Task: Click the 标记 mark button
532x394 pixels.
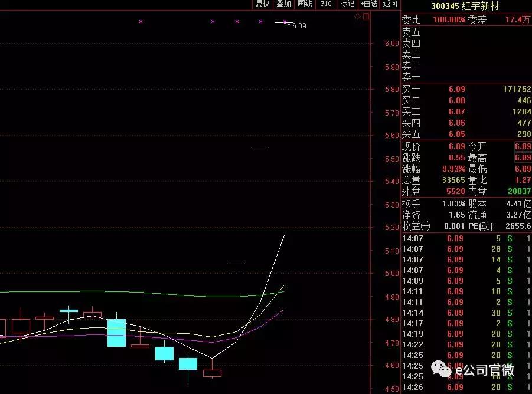Action: 347,4
